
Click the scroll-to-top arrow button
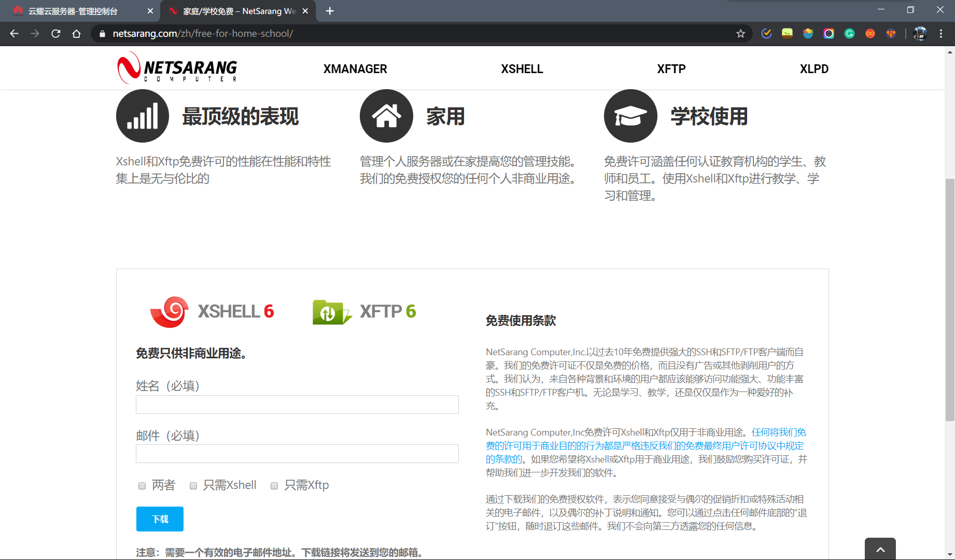tap(880, 549)
